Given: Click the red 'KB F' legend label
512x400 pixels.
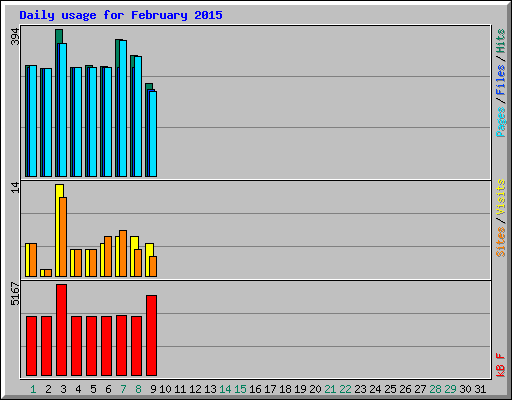Looking at the screenshot, I should pyautogui.click(x=501, y=365).
